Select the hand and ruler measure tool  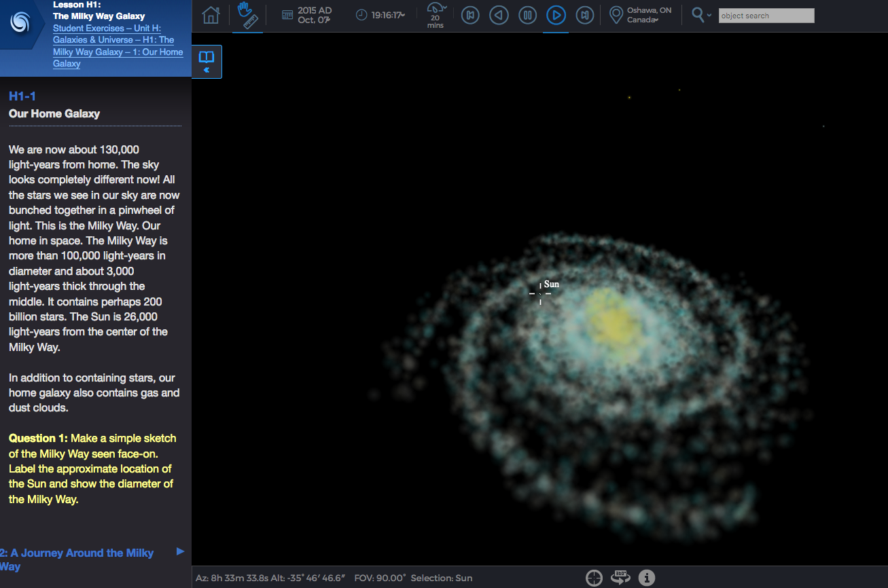[247, 15]
